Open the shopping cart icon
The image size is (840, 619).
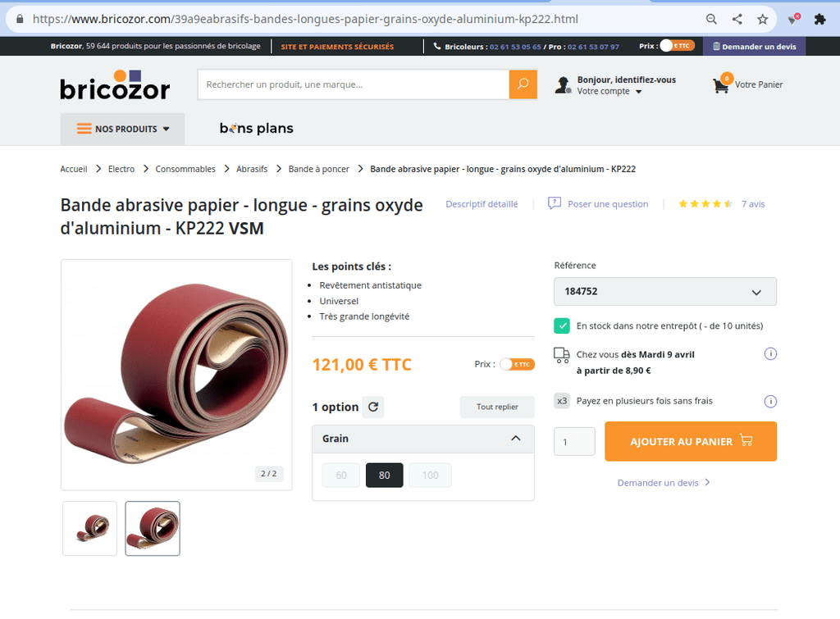pyautogui.click(x=721, y=84)
